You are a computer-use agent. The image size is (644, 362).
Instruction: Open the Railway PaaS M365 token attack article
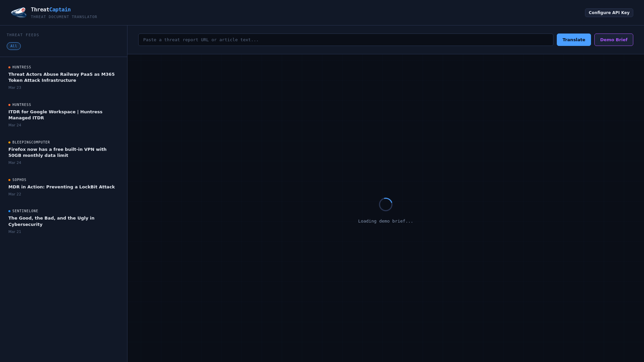(x=63, y=77)
